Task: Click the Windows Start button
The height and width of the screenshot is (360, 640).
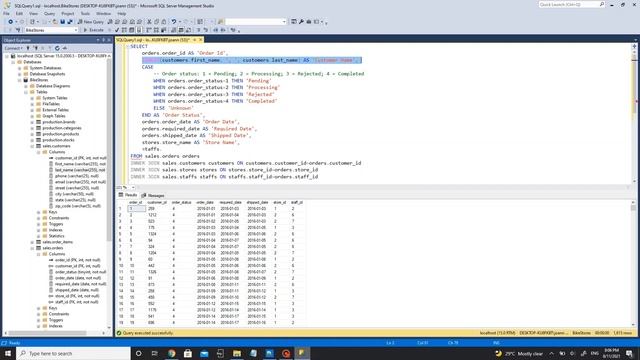Action: 8,353
